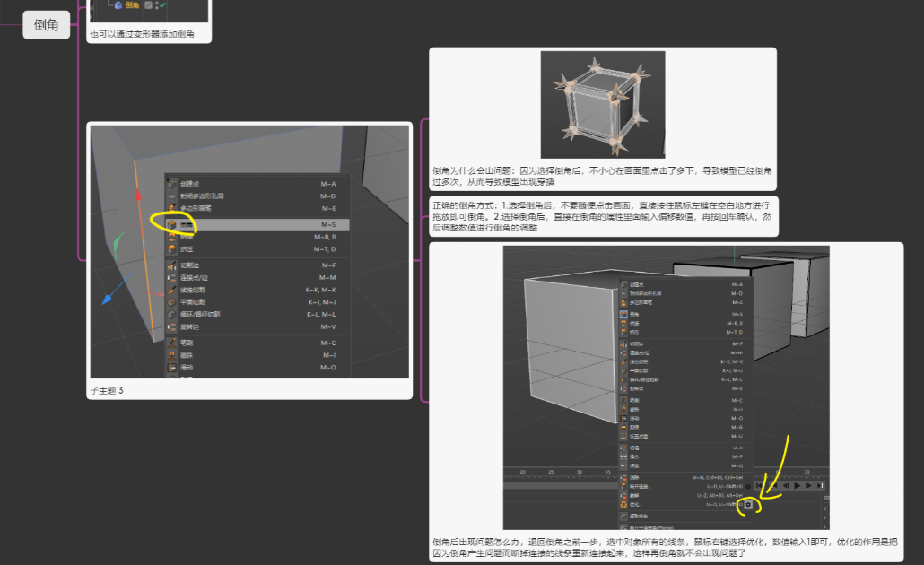Click the Loop/Path Cut icon in left menu
Viewport: 924px width, 565px height.
pyautogui.click(x=172, y=315)
